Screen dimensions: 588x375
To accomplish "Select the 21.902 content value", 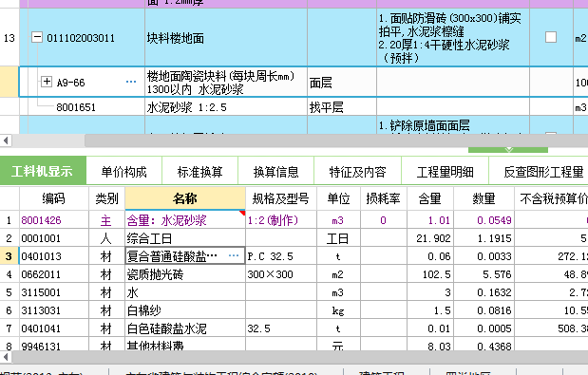I will (430, 238).
